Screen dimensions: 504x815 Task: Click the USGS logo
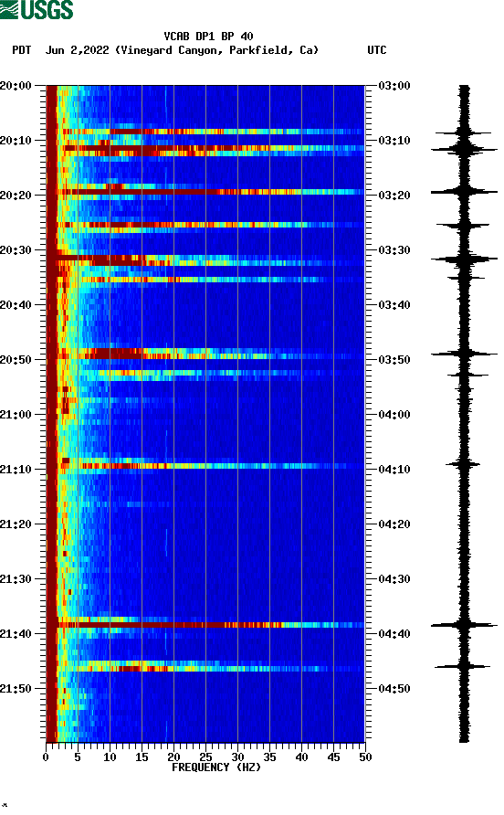coord(37,10)
